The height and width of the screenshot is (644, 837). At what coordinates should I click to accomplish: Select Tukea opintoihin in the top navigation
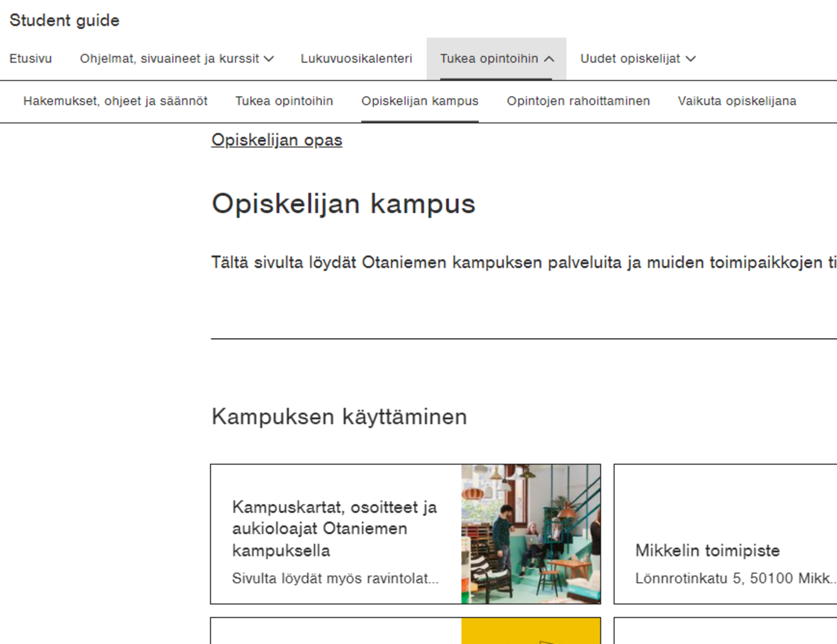489,59
